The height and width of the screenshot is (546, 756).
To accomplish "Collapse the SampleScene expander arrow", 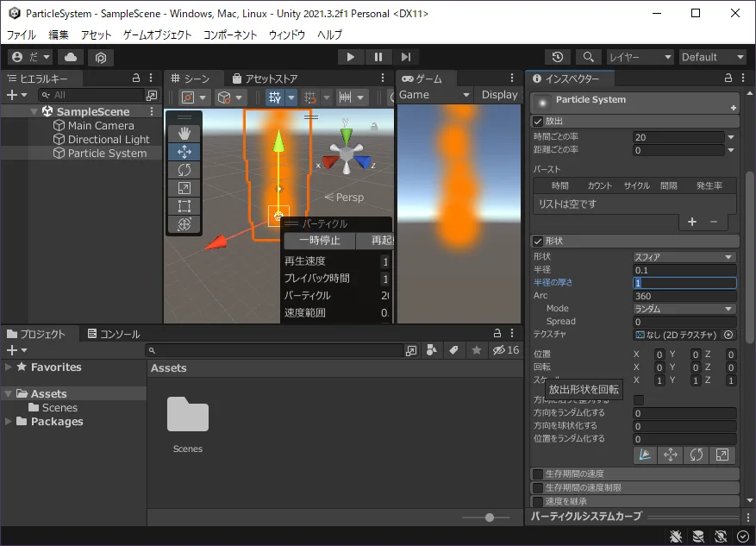I will pos(34,111).
